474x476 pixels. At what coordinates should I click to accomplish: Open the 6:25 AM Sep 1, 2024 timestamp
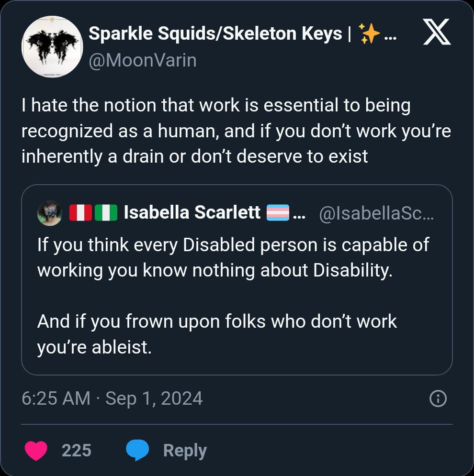[112, 399]
